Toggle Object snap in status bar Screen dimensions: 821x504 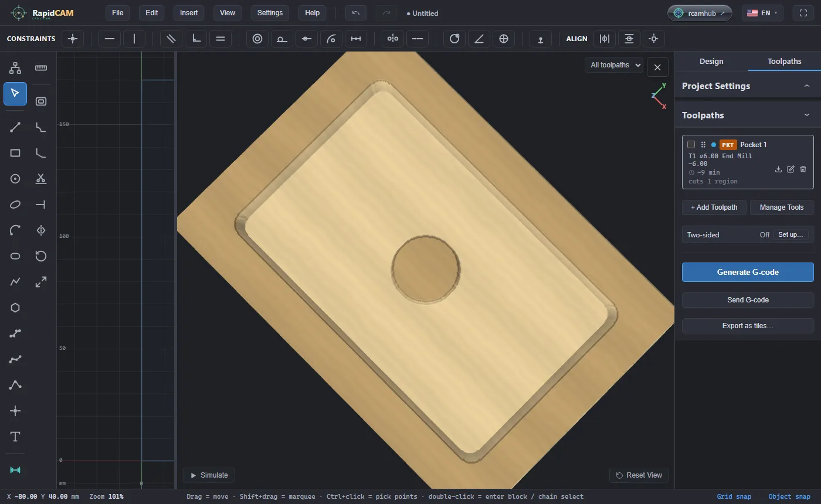(789, 496)
